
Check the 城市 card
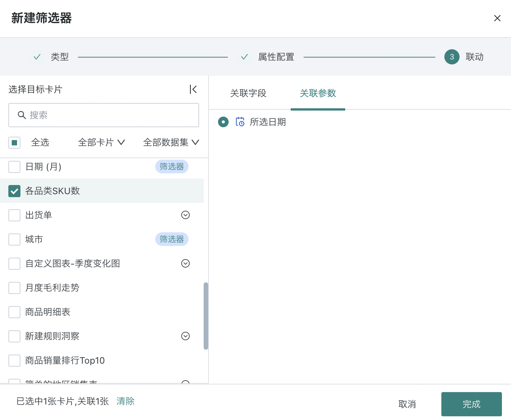coord(14,240)
